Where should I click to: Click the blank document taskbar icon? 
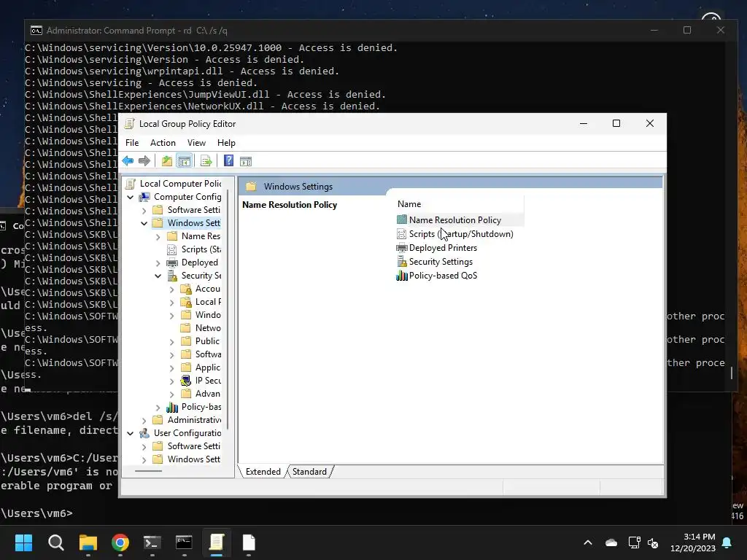249,542
